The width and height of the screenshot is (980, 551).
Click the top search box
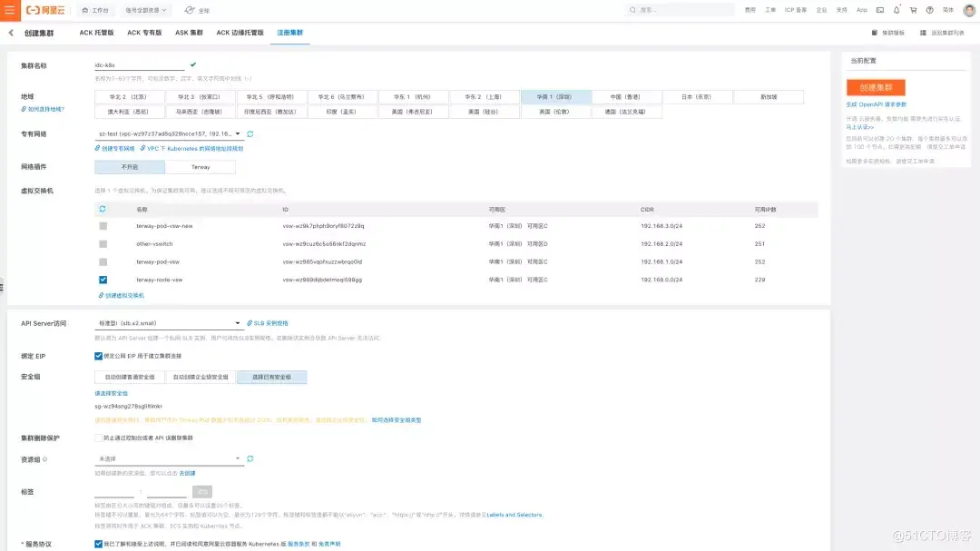680,10
